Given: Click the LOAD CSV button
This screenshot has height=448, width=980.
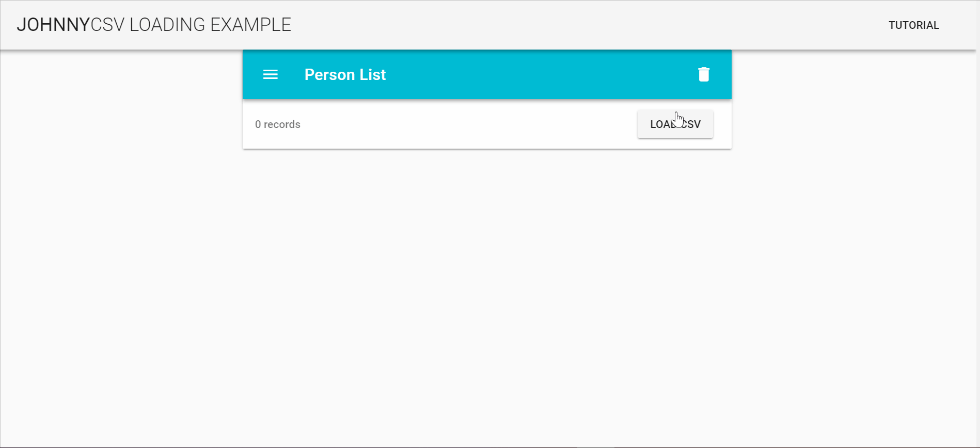Looking at the screenshot, I should click(x=675, y=124).
